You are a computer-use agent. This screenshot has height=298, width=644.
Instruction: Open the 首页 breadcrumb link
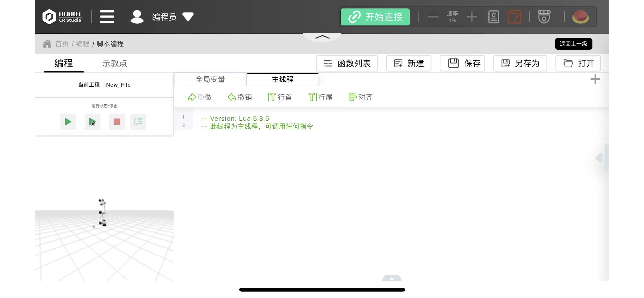coord(62,44)
